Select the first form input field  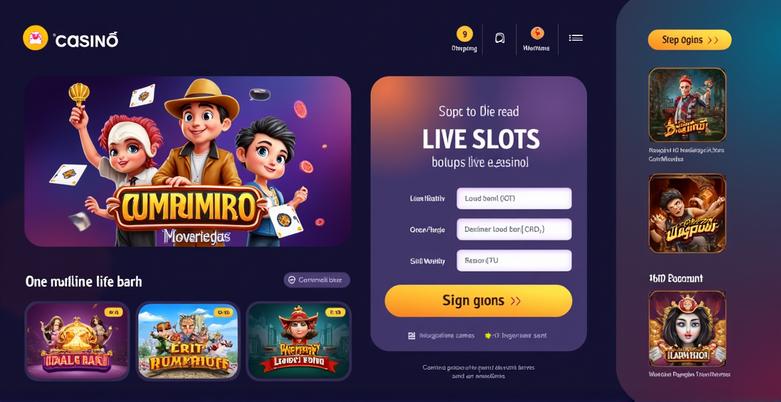pos(514,198)
